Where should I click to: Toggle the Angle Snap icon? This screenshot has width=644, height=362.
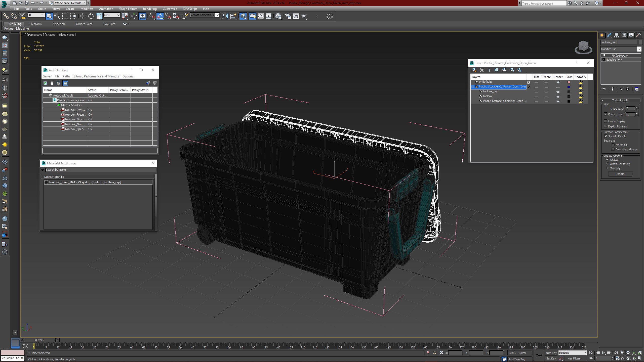(x=160, y=16)
